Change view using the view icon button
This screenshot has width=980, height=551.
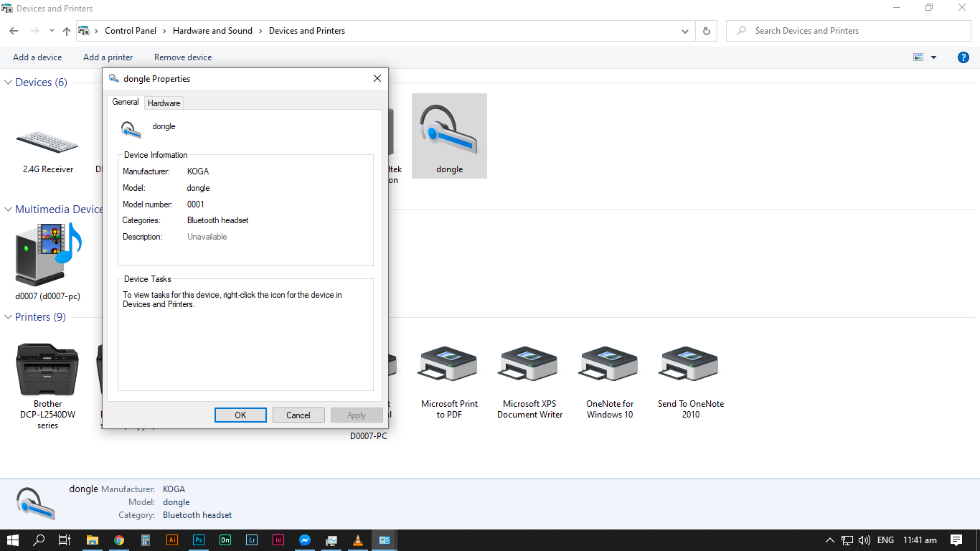click(918, 57)
